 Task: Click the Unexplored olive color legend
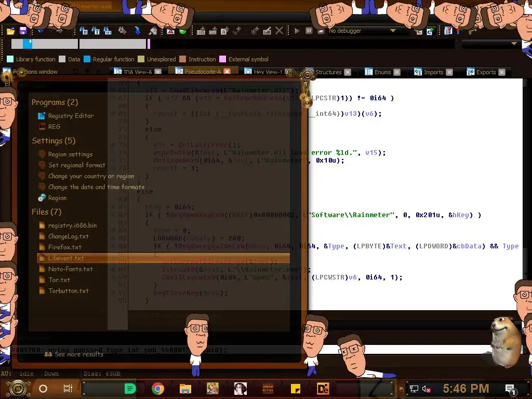pos(141,59)
